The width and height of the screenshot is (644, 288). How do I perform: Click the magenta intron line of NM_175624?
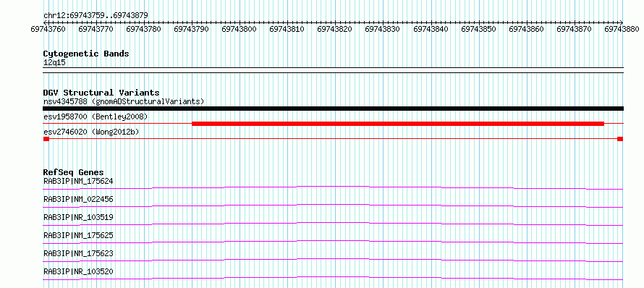click(x=333, y=187)
